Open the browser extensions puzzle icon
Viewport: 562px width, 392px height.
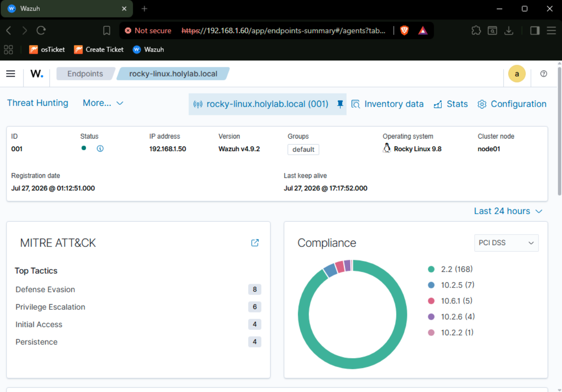(476, 31)
